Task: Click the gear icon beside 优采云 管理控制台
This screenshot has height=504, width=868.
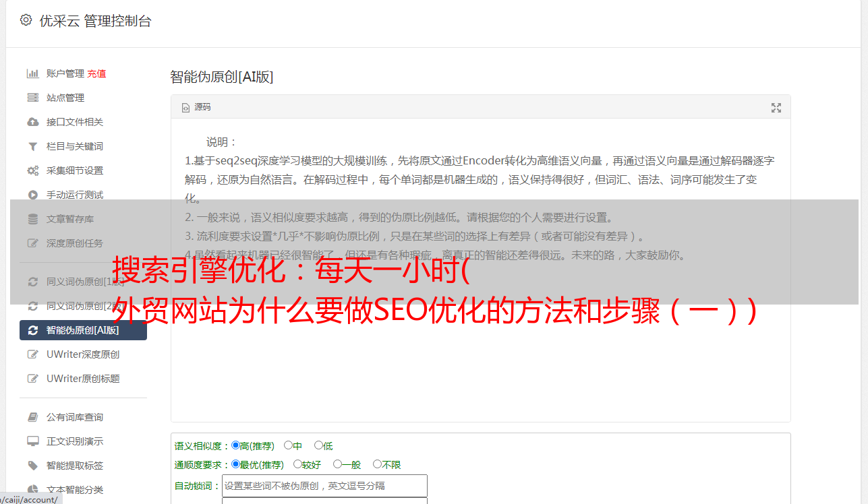Action: pos(26,20)
